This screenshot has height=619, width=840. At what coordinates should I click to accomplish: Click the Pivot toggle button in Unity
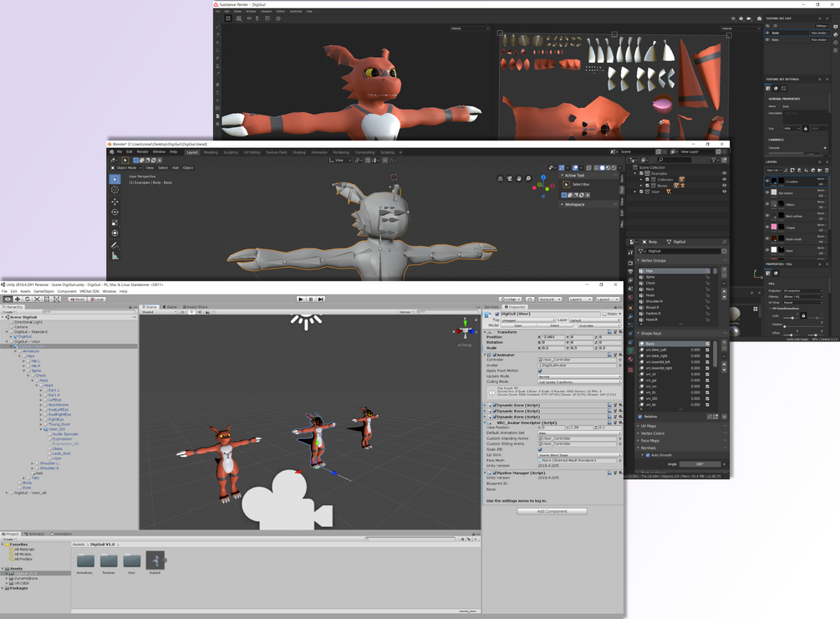tap(79, 299)
